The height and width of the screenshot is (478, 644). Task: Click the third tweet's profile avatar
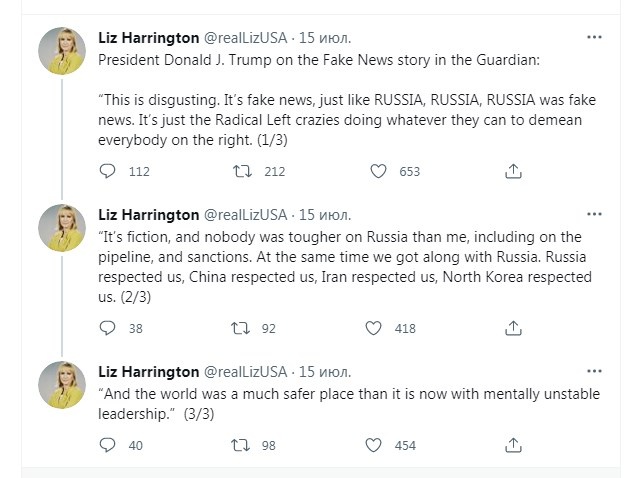62,385
